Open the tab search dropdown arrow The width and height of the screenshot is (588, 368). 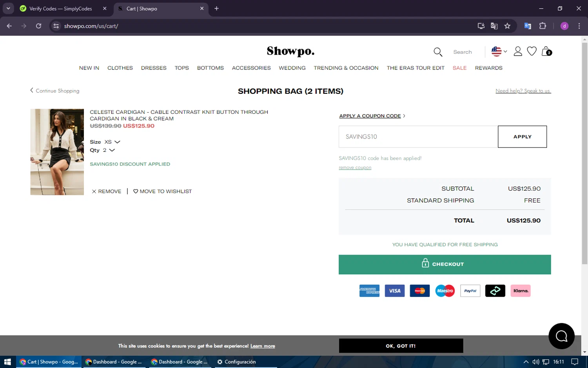coord(8,8)
